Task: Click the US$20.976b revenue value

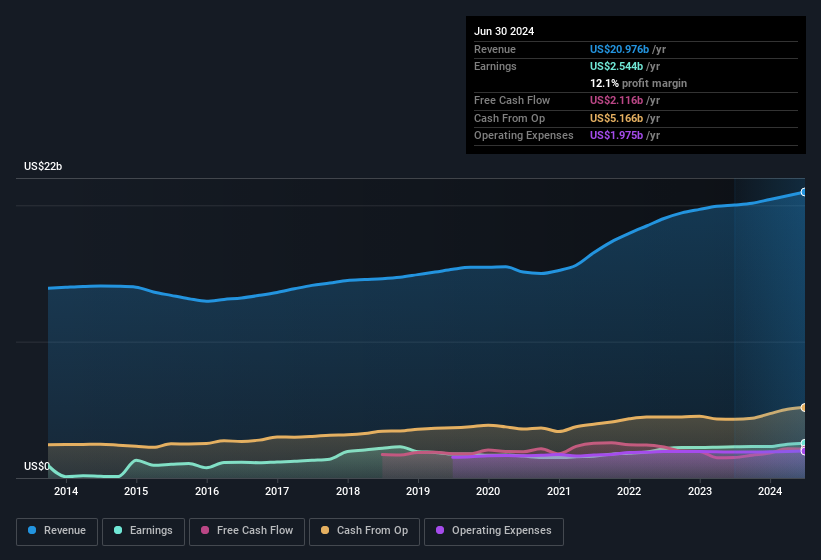Action: 619,49
